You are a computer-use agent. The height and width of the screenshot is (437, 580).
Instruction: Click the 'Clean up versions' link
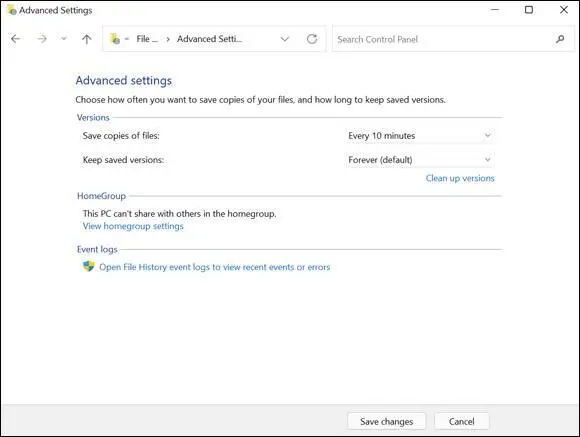coord(460,178)
